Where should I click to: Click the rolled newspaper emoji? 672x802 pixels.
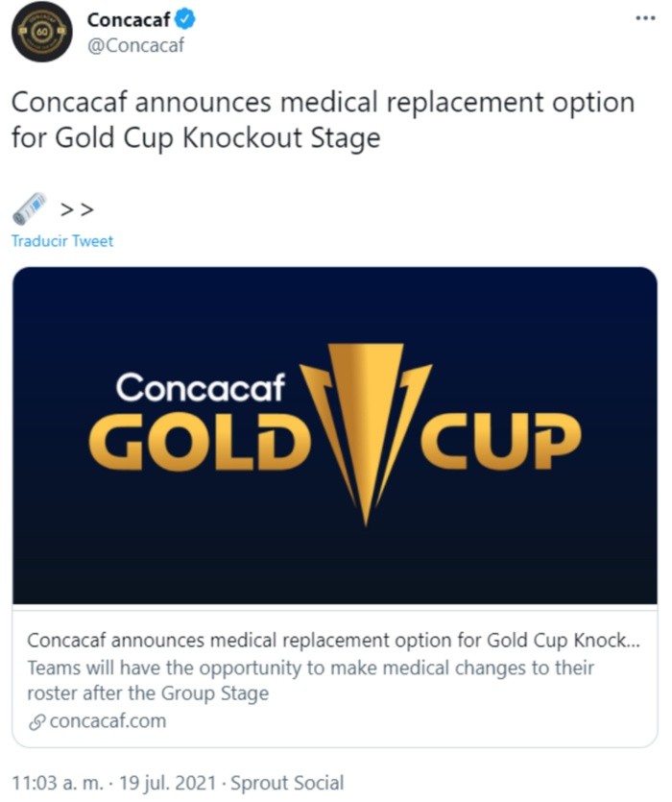pyautogui.click(x=29, y=207)
